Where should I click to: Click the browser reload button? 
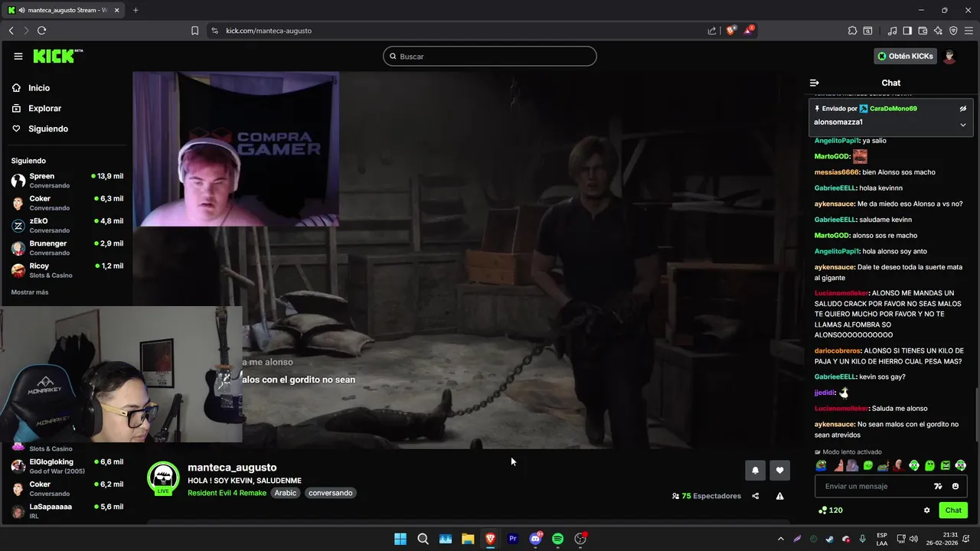tap(41, 31)
